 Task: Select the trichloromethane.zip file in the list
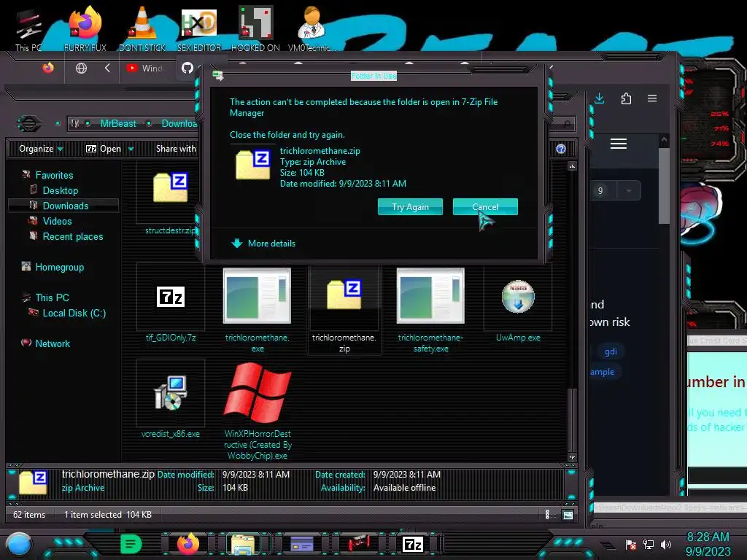[x=344, y=309]
